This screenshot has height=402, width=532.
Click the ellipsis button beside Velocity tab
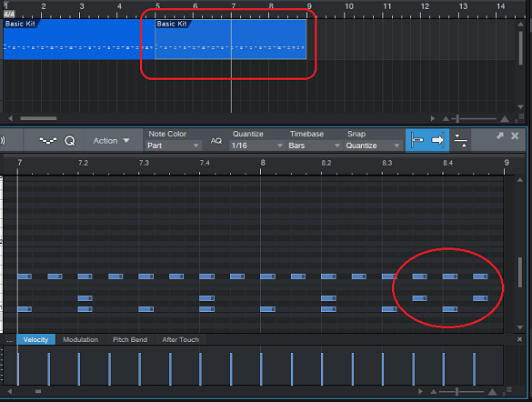tap(9, 340)
